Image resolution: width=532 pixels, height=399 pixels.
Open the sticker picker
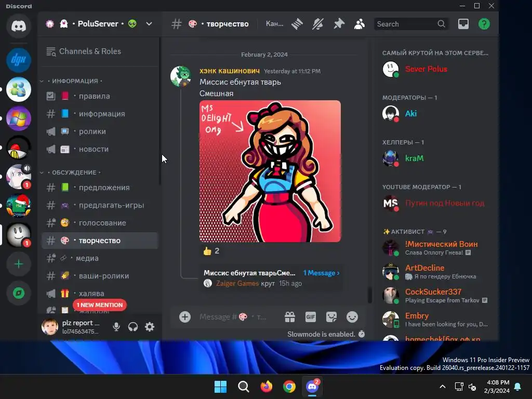click(331, 317)
